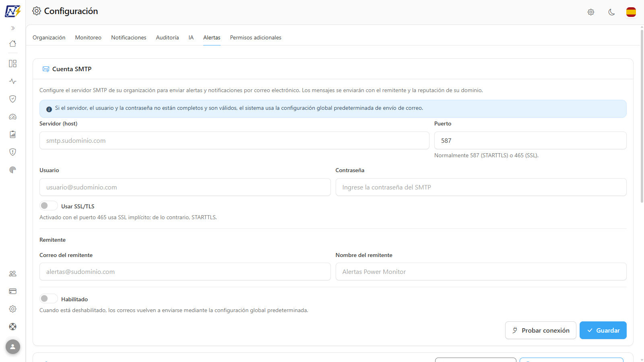Open the settings gear icon in sidebar
Viewport: 644px width, 362px height.
click(x=13, y=309)
